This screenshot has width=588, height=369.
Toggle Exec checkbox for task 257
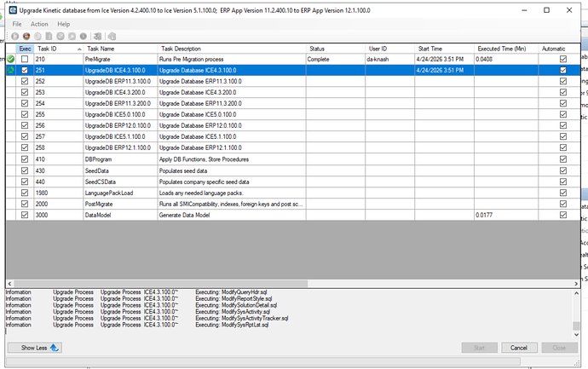[x=25, y=136]
